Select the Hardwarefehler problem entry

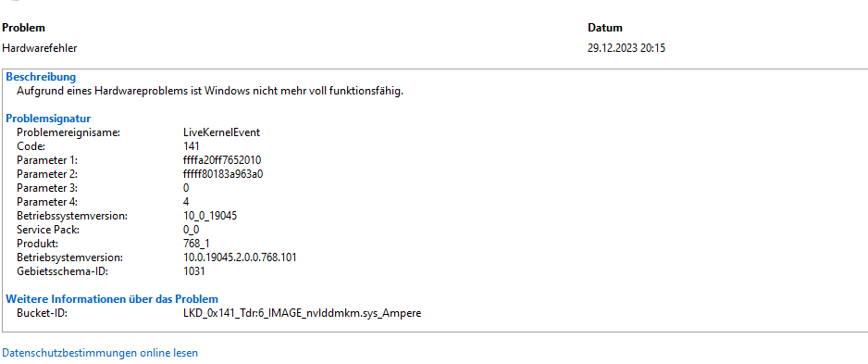(x=40, y=48)
